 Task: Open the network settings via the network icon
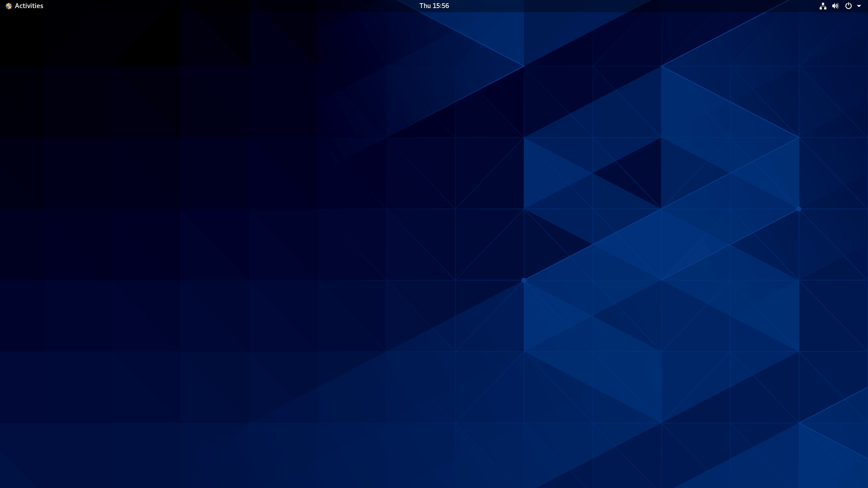823,6
